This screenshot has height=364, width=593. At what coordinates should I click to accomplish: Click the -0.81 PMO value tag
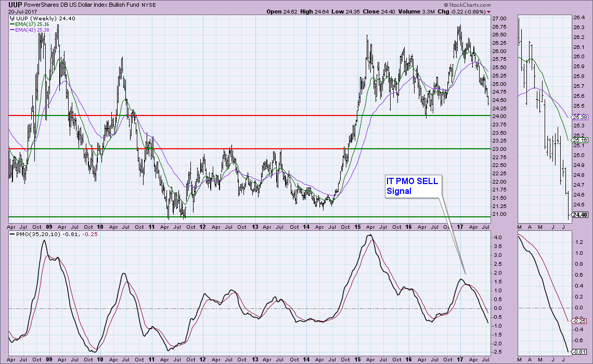coord(579,352)
